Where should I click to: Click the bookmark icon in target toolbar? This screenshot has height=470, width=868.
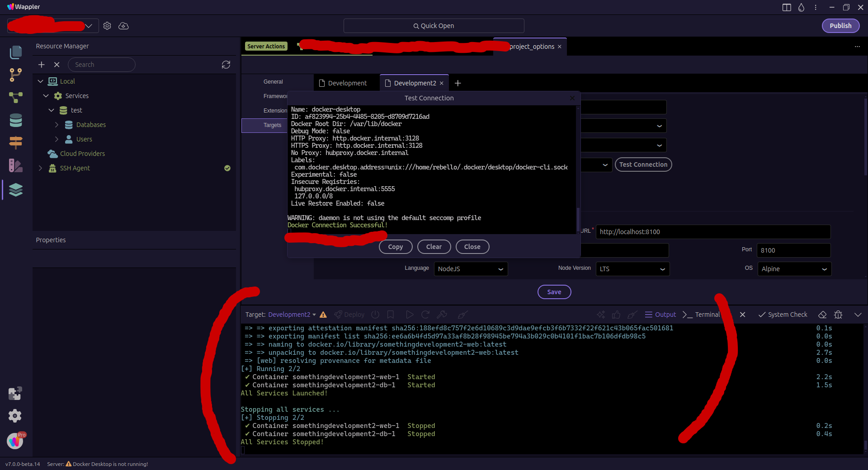point(391,315)
